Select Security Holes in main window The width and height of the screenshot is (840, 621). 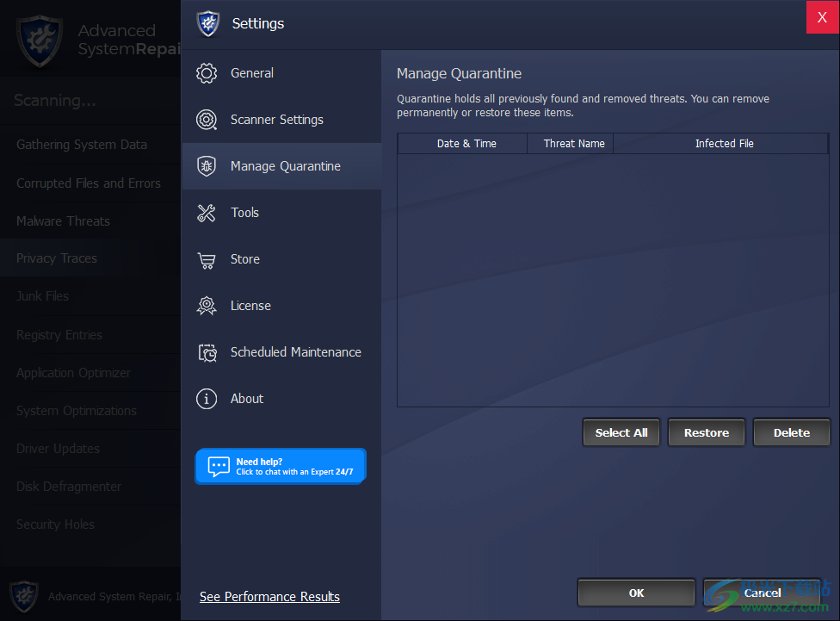90,525
